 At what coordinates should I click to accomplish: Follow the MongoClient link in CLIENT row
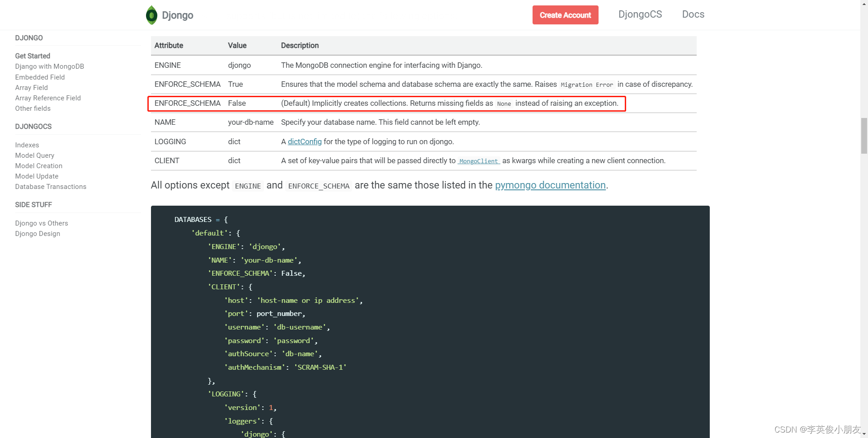[x=479, y=161]
